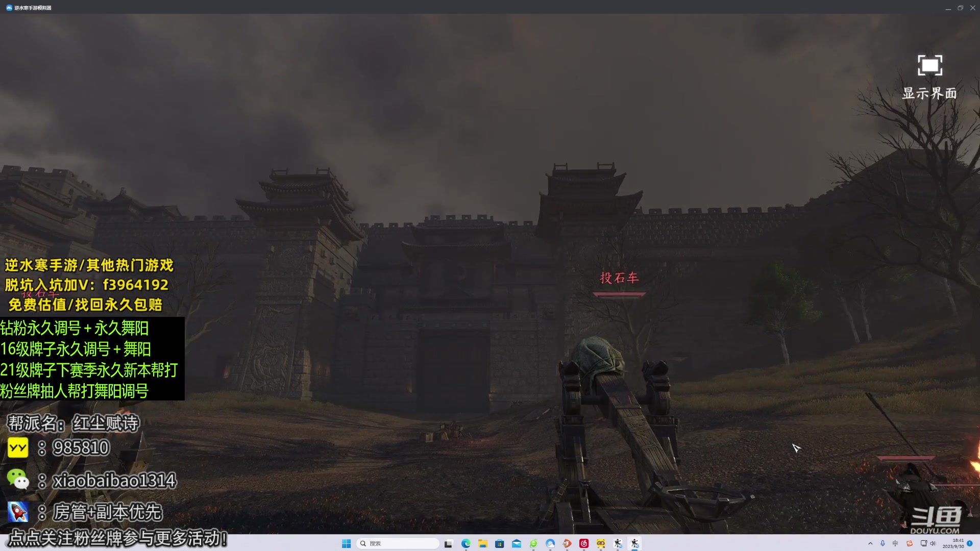980x551 pixels.
Task: Click the WeChat logo in overlay
Action: coord(18,480)
